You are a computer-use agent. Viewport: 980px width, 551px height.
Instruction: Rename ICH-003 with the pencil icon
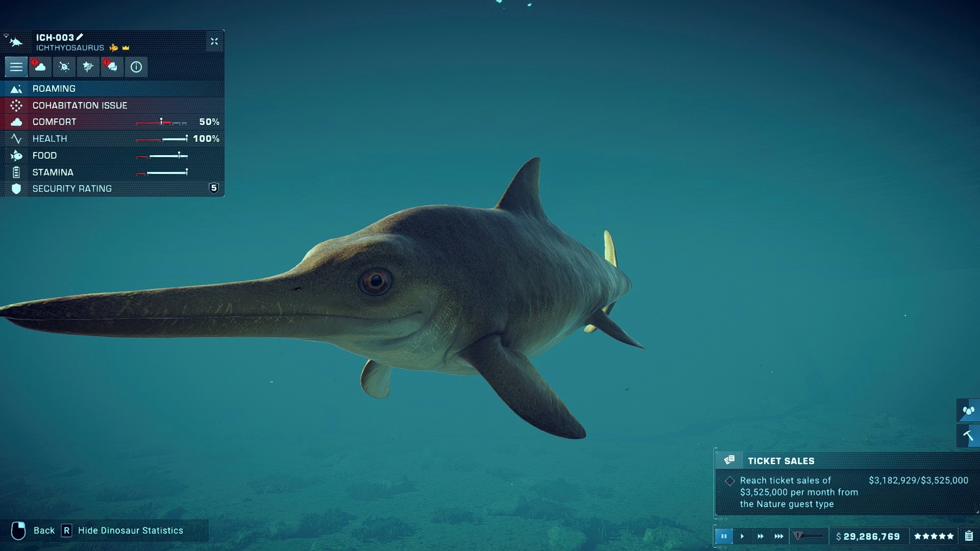coord(80,37)
